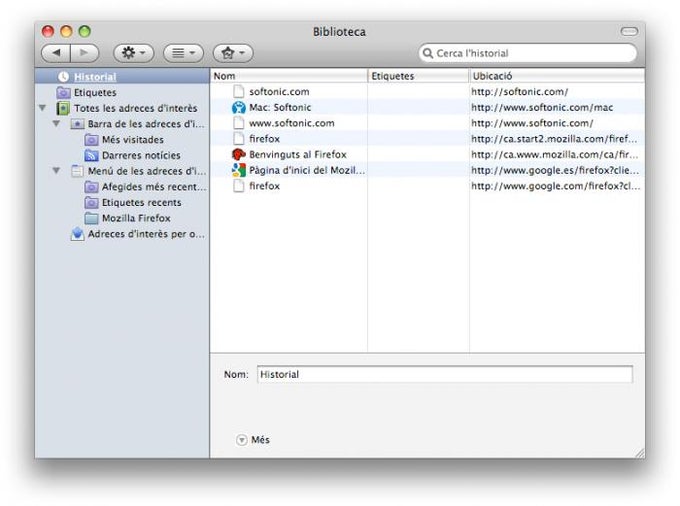Click the Mac: Softonic favicon
This screenshot has height=506, width=680.
239,107
